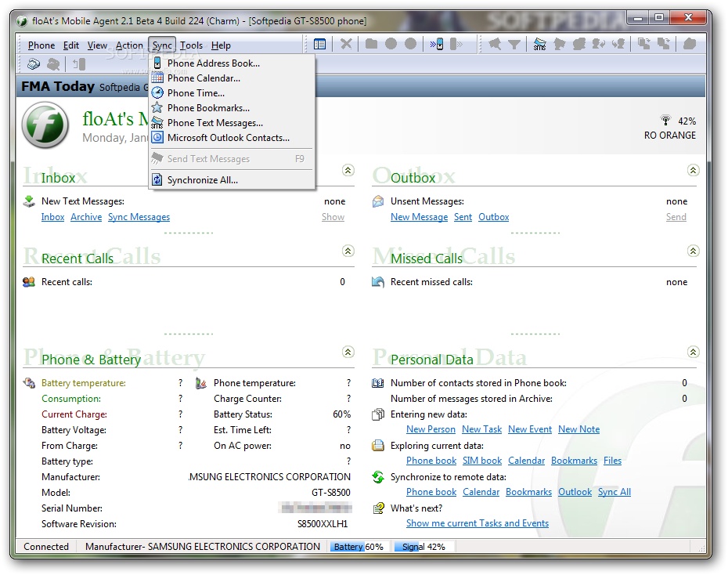Click the Recent missed calls icon
The image size is (728, 575).
coord(378,281)
